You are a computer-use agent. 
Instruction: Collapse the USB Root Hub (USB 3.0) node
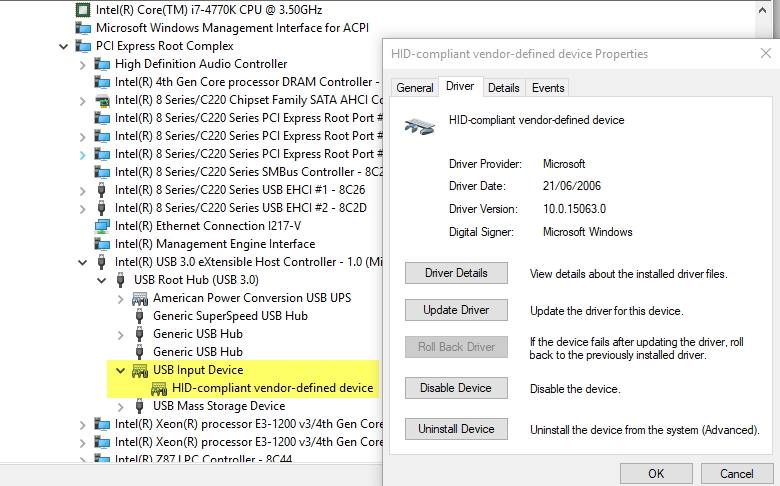102,280
